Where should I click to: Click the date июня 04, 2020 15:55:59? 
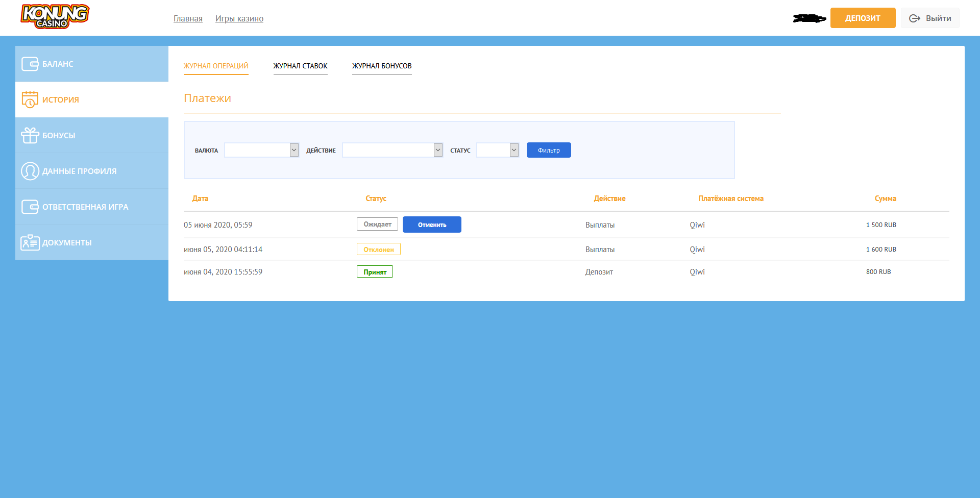223,272
